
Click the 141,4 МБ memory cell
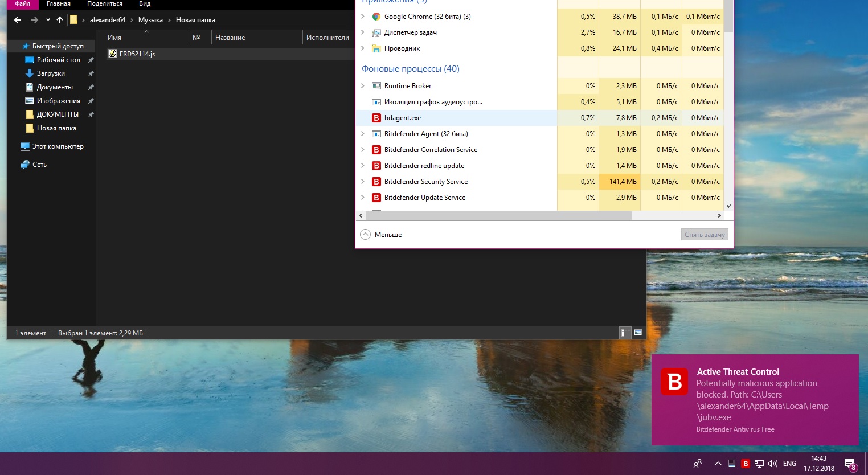[x=620, y=182]
